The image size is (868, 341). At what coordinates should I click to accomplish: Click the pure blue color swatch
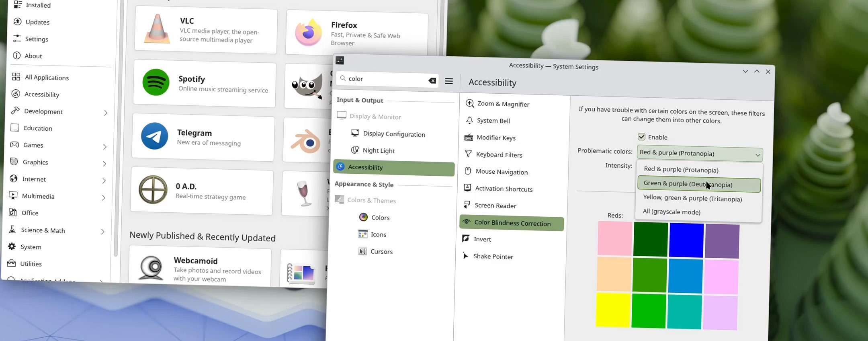(x=686, y=240)
